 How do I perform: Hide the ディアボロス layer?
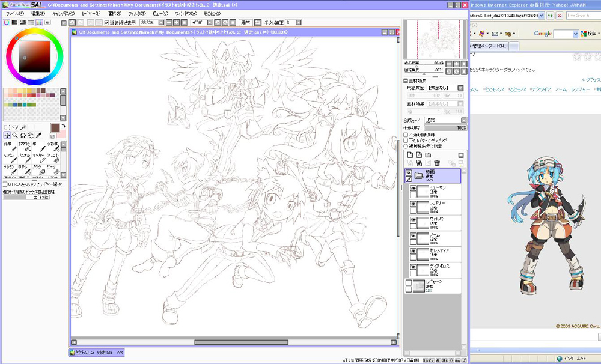[x=413, y=267]
